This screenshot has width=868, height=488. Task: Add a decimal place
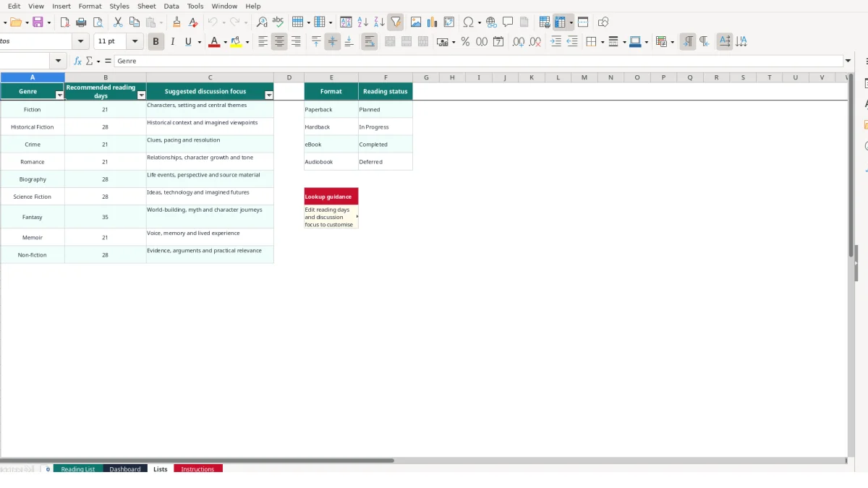(519, 42)
